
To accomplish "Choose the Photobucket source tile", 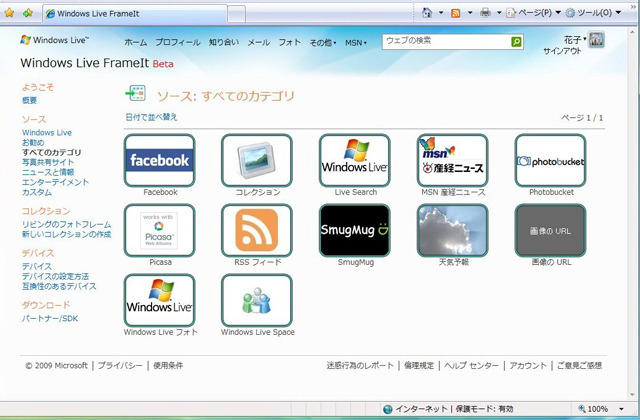I will pos(551,160).
